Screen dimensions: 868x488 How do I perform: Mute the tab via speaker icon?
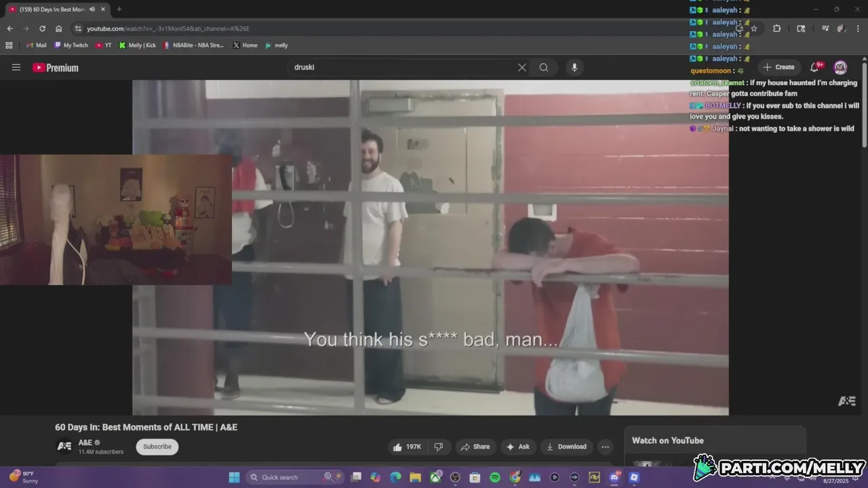click(92, 9)
